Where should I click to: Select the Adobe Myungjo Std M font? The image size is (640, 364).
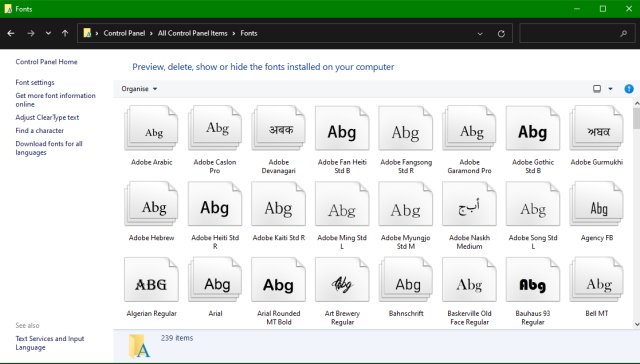point(406,204)
